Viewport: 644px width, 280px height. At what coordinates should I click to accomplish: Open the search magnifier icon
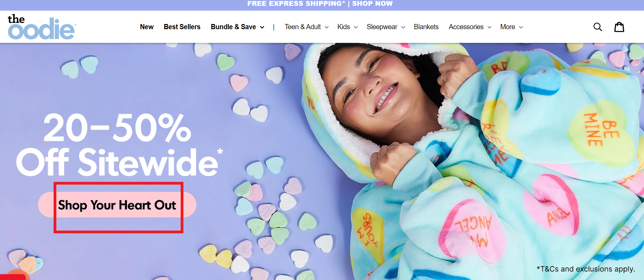[598, 27]
